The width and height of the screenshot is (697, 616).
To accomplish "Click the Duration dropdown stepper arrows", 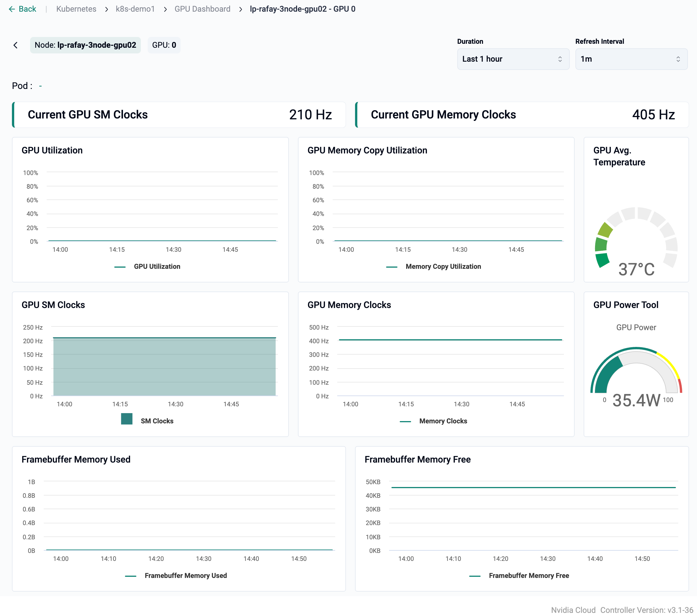I will pyautogui.click(x=560, y=59).
